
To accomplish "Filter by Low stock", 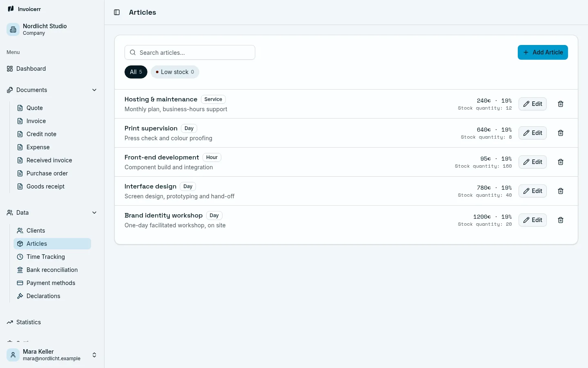I will (175, 72).
